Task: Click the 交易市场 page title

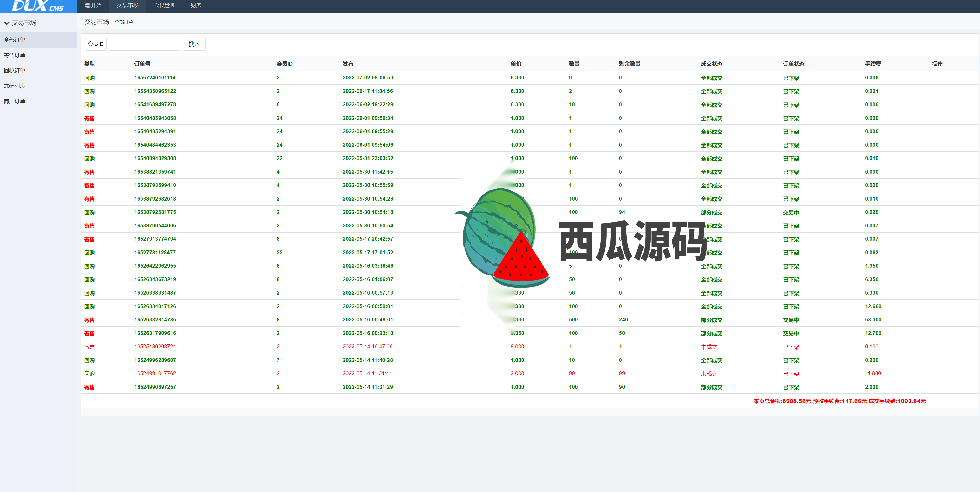Action: tap(97, 22)
